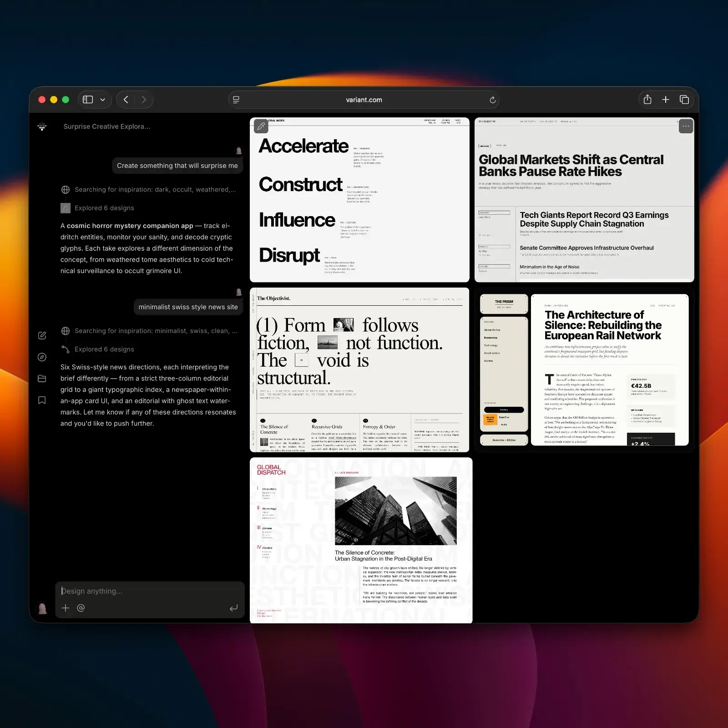Switch The Prism to Deep Dive mode
Image resolution: width=728 pixels, height=728 pixels.
click(x=504, y=417)
